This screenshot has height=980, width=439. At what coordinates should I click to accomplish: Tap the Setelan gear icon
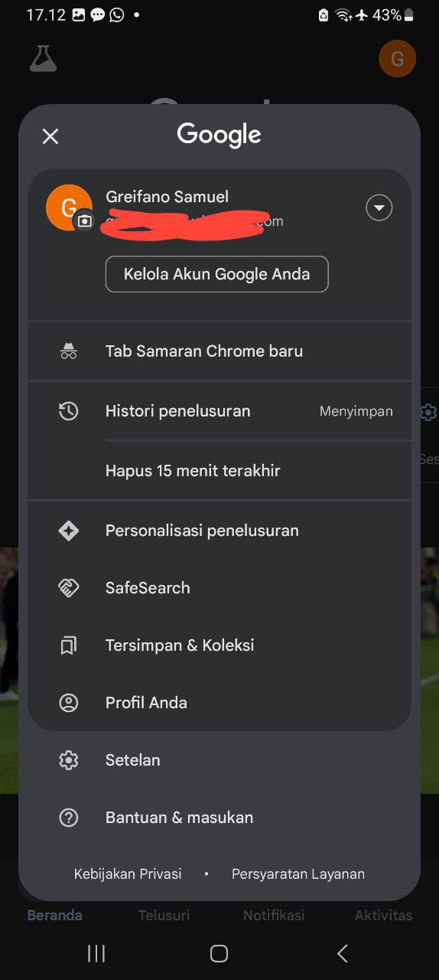point(69,760)
